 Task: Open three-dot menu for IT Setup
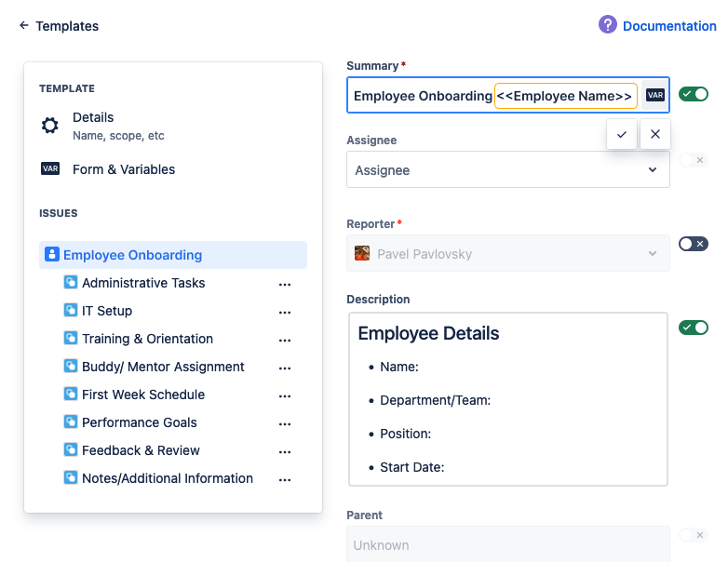pos(285,312)
